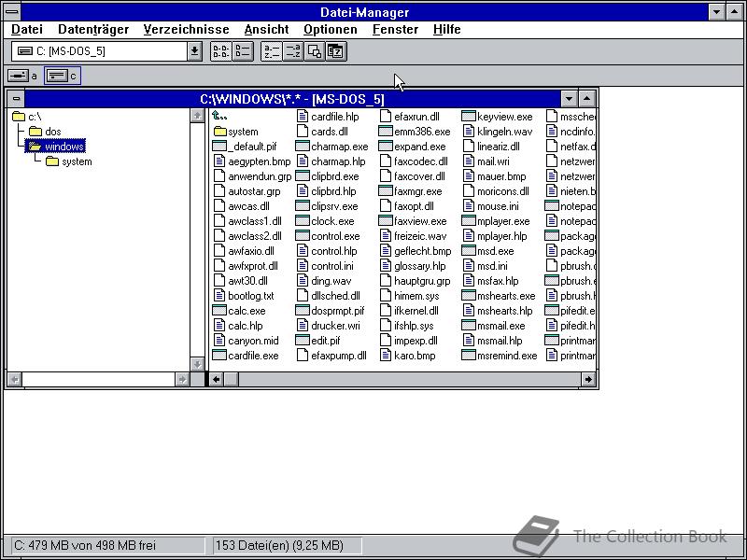The height and width of the screenshot is (560, 747).
Task: Click tree pane scroll left arrow
Action: 15,380
